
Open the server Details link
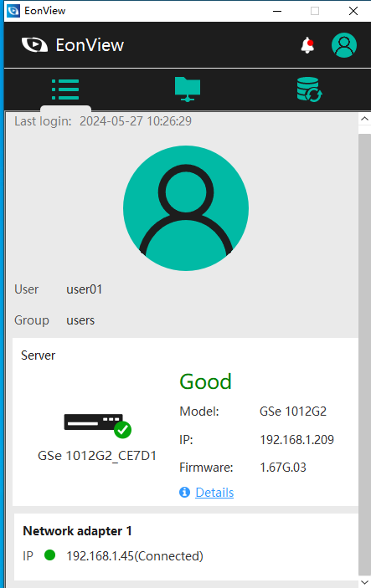pos(214,493)
